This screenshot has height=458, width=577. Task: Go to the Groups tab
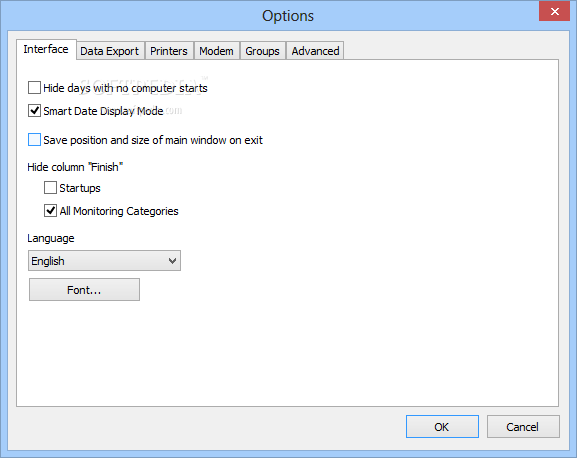tap(262, 51)
